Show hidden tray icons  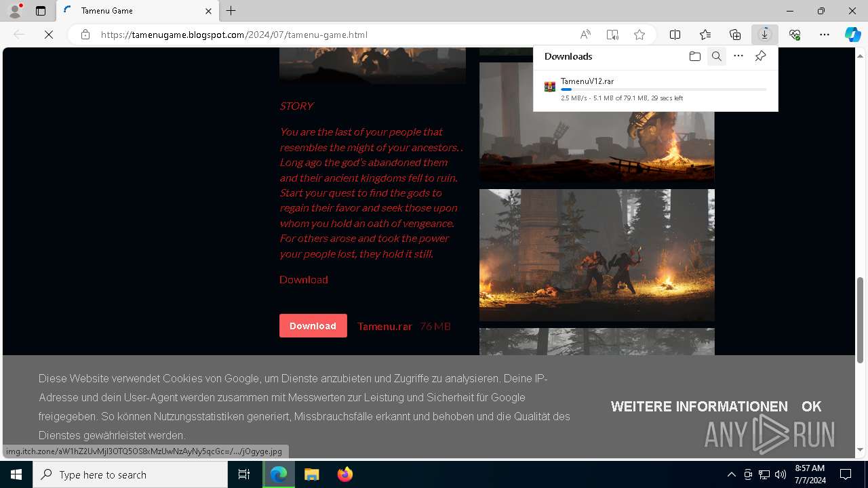tap(731, 474)
